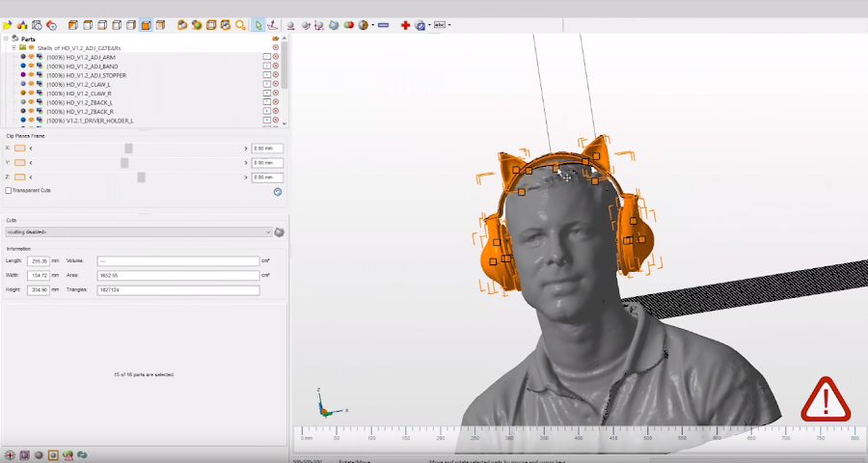
Task: Select HD_V1.2_ADJ_BAND part in tree
Action: click(82, 66)
